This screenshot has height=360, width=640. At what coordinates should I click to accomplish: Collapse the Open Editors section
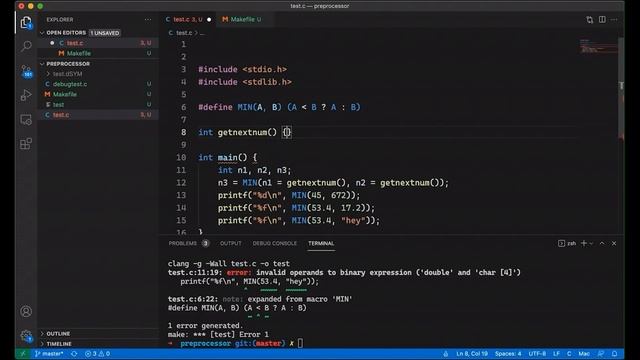point(66,33)
